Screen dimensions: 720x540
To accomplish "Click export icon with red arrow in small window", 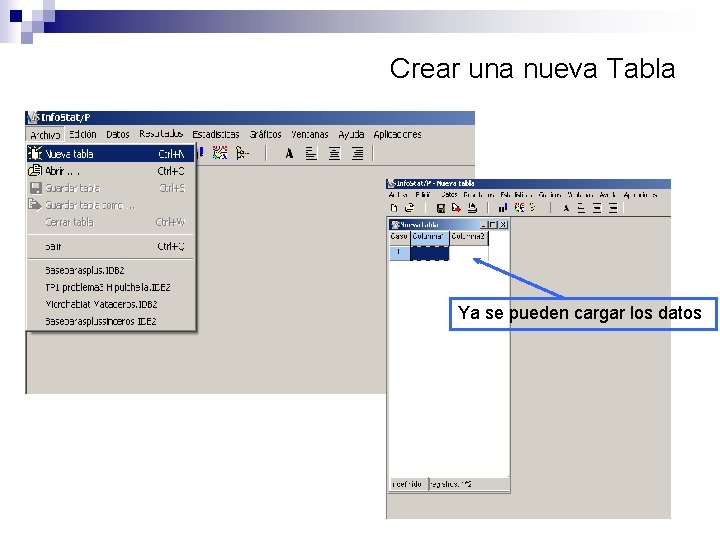I will 456,208.
